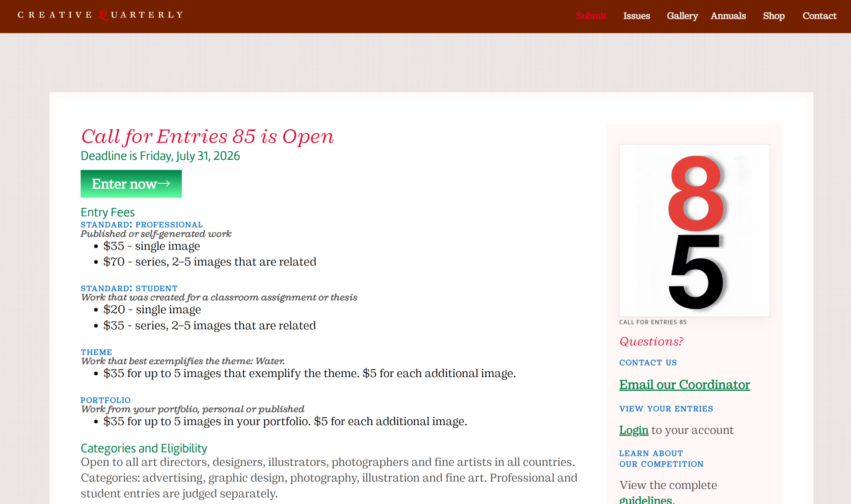Visit the Shop page
Image resolution: width=851 pixels, height=504 pixels.
[x=774, y=16]
